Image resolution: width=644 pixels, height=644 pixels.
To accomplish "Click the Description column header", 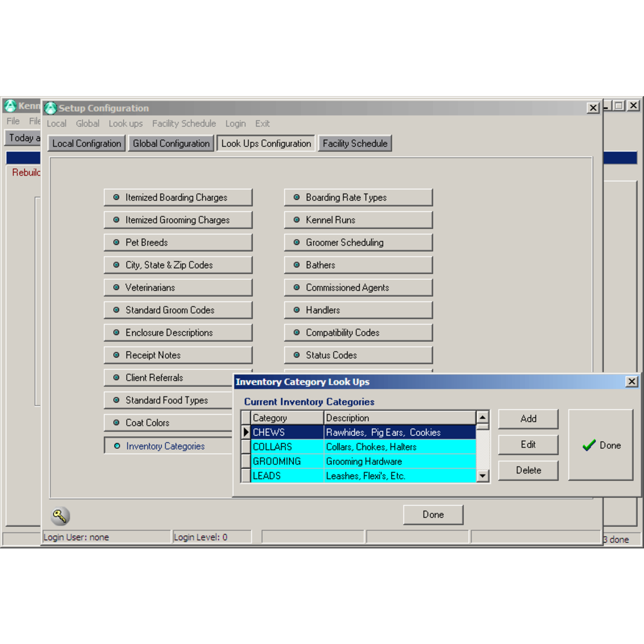I will click(399, 418).
